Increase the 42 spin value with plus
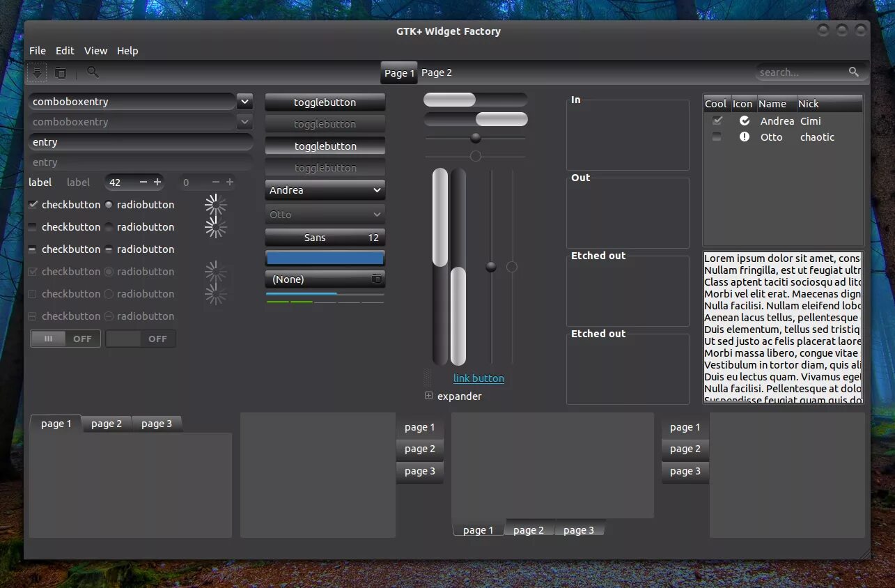The height and width of the screenshot is (588, 895). click(x=157, y=183)
